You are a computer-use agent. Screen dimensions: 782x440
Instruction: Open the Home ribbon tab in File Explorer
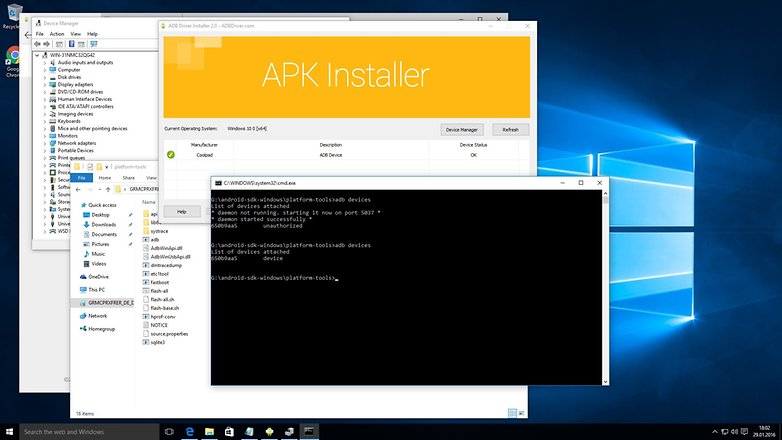tap(105, 178)
